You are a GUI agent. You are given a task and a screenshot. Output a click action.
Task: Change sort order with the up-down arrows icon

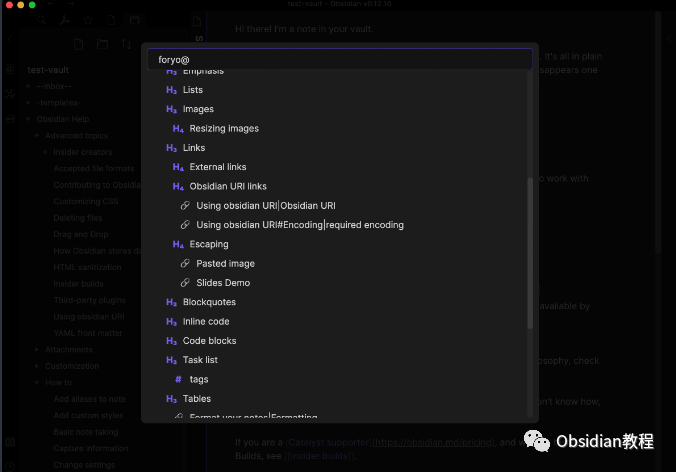click(126, 44)
